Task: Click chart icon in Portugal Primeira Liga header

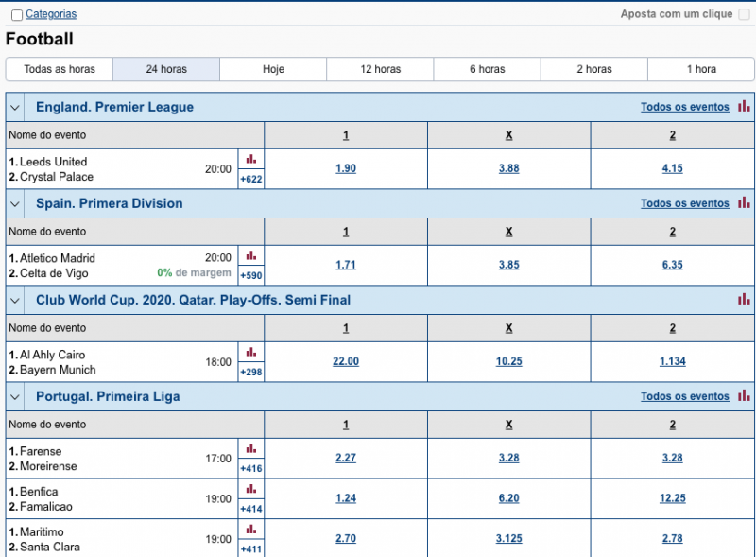Action: [x=744, y=396]
